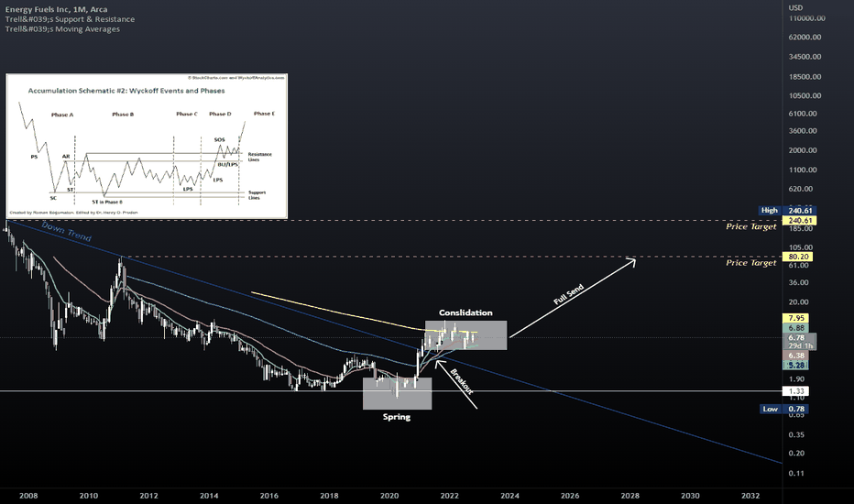Viewport: 854px width, 504px height.
Task: Click the 6.38 pink price label
Action: coord(795,356)
